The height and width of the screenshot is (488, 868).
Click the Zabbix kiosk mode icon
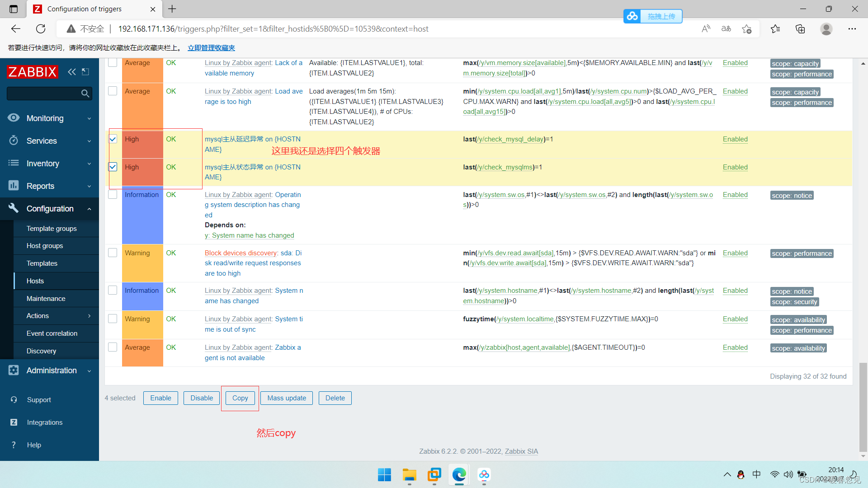85,71
